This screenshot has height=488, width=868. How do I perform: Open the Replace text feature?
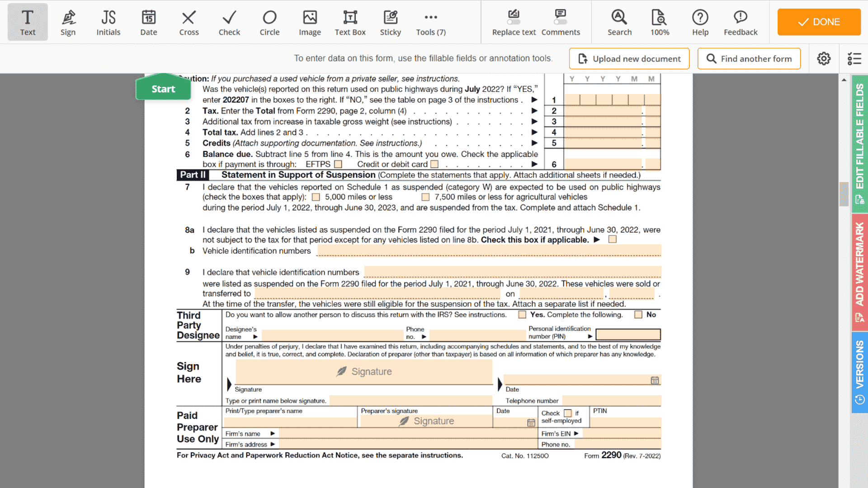point(514,22)
